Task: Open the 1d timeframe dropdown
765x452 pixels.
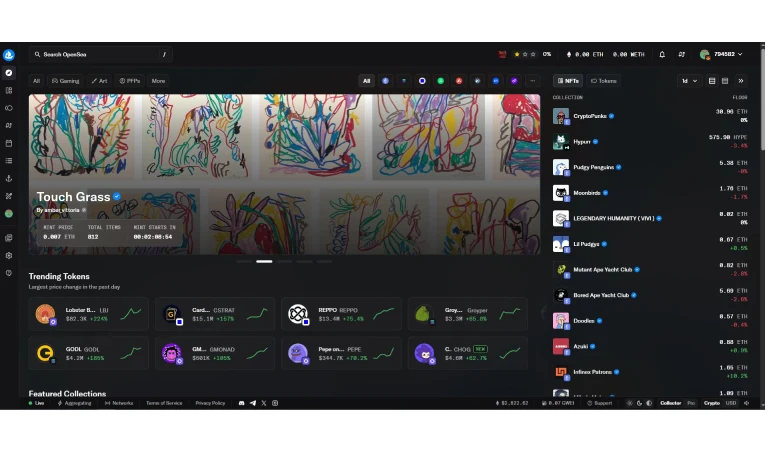Action: click(x=689, y=81)
